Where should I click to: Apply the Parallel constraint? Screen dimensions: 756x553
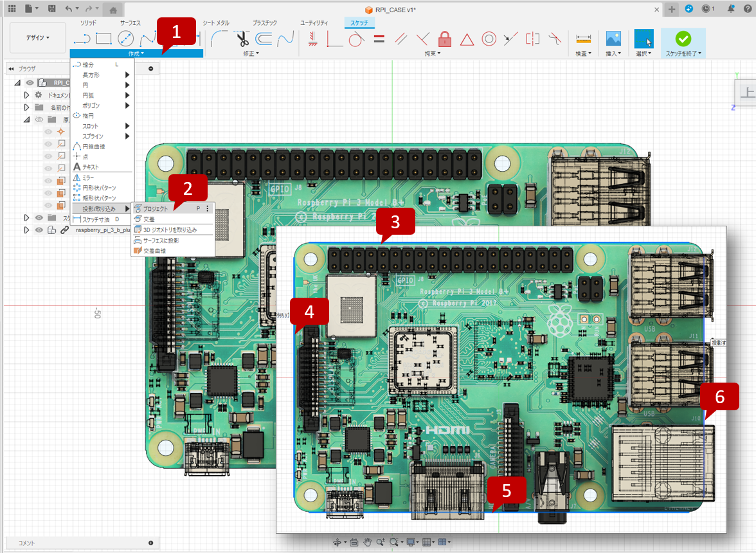401,39
